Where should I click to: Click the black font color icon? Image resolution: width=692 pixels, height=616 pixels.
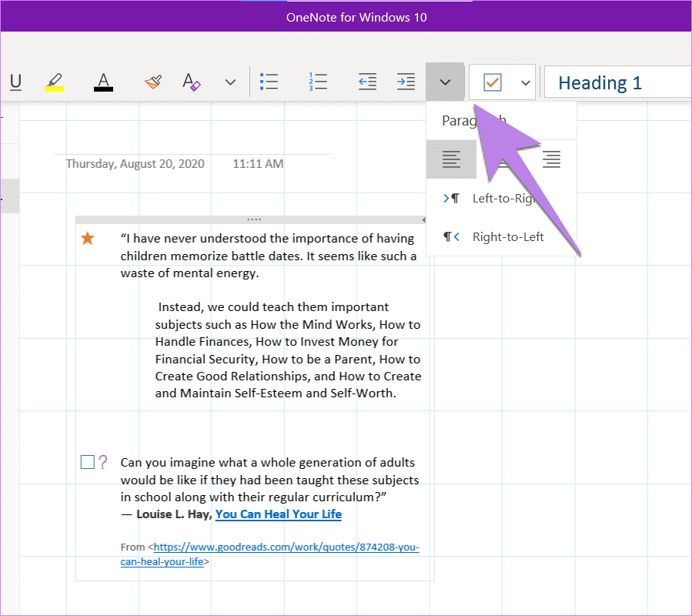(x=103, y=82)
